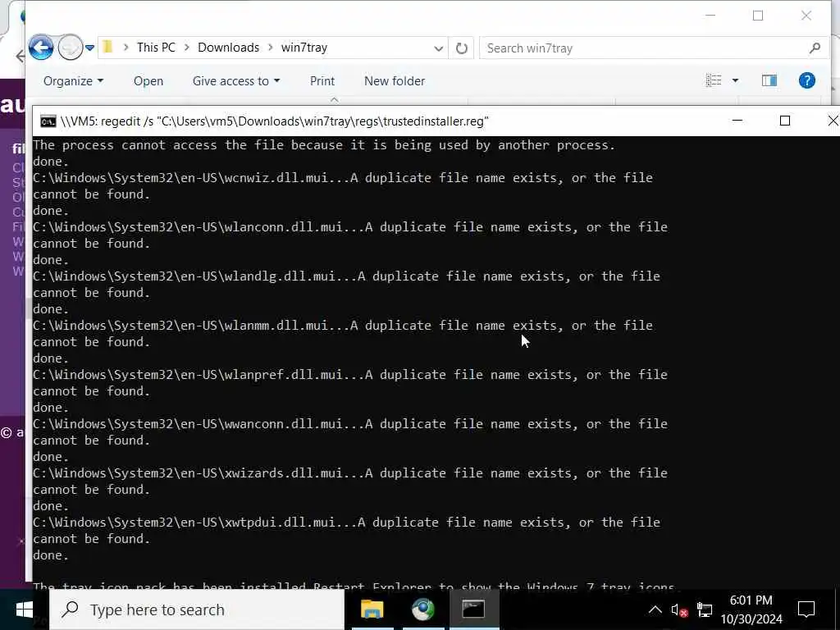Image resolution: width=840 pixels, height=630 pixels.
Task: Open the view options dropdown arrow
Action: point(736,80)
